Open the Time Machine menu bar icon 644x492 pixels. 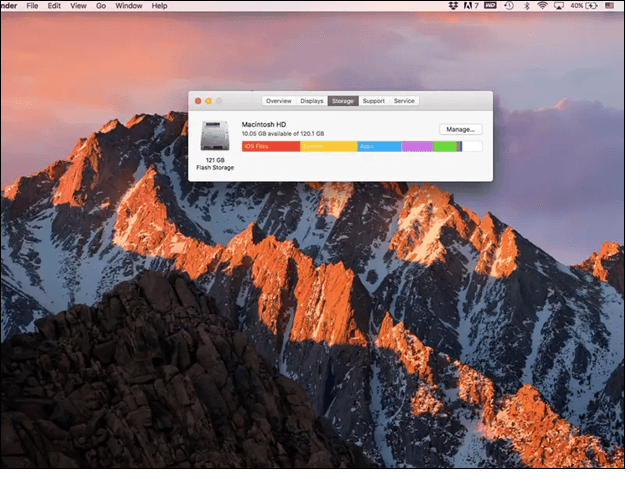509,6
